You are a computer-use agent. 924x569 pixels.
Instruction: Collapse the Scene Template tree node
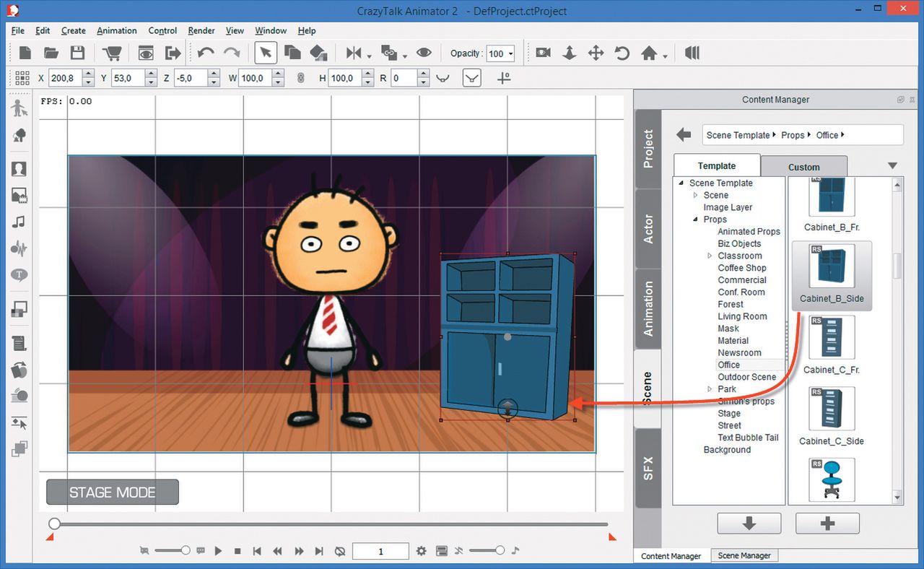tap(681, 183)
